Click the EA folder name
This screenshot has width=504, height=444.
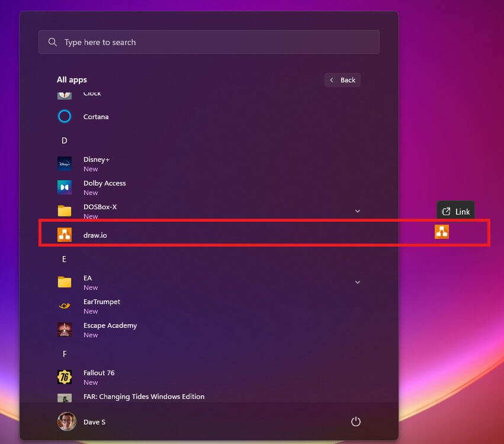(x=88, y=278)
